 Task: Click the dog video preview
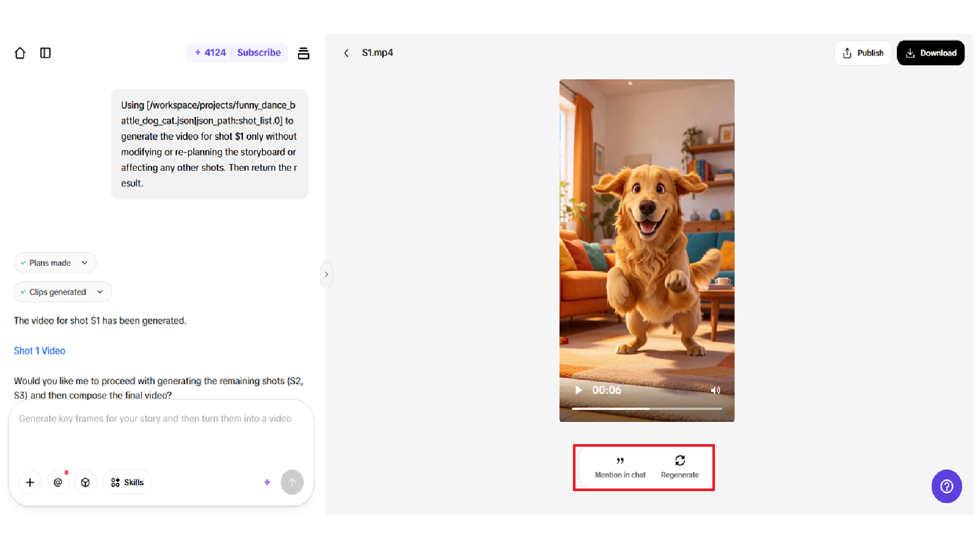coord(647,251)
